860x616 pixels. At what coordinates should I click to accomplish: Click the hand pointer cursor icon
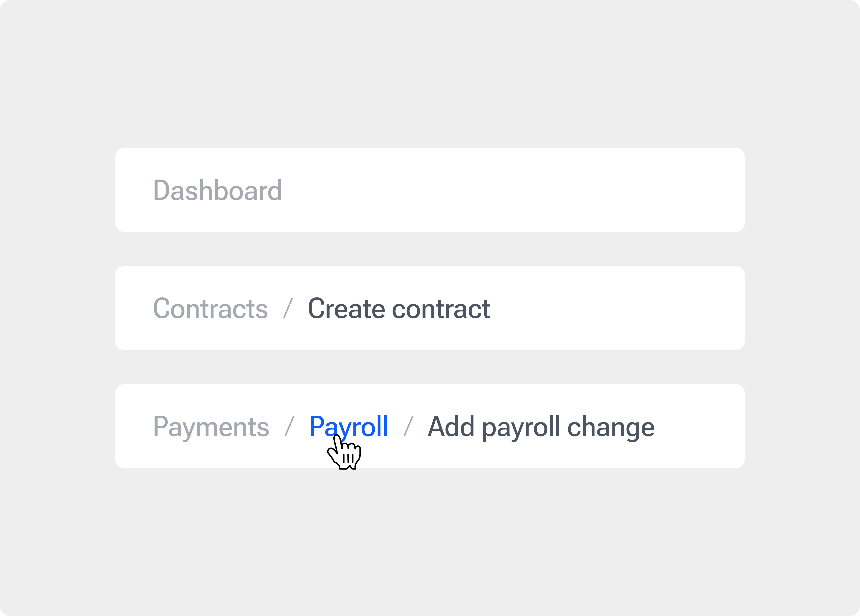[345, 453]
